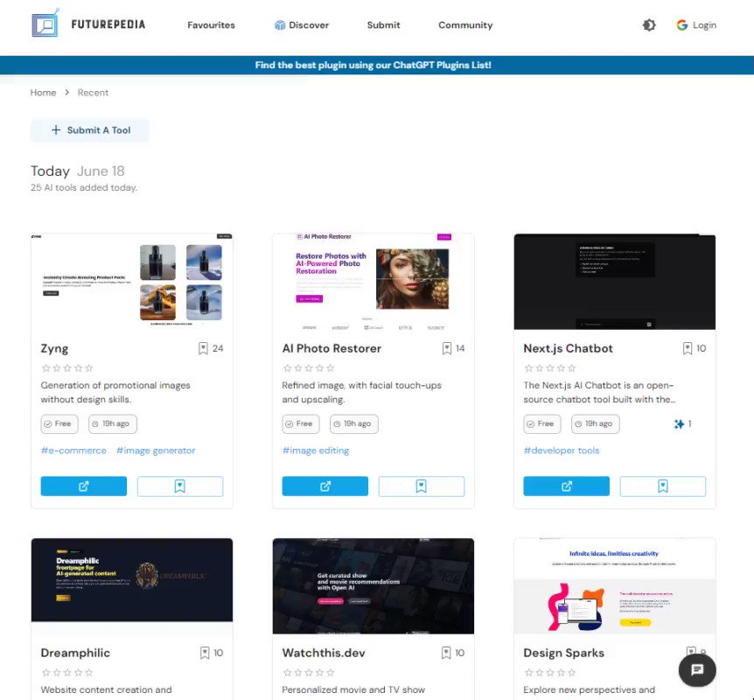Click 19h ago badge on Next.js Chatbot

coord(596,423)
